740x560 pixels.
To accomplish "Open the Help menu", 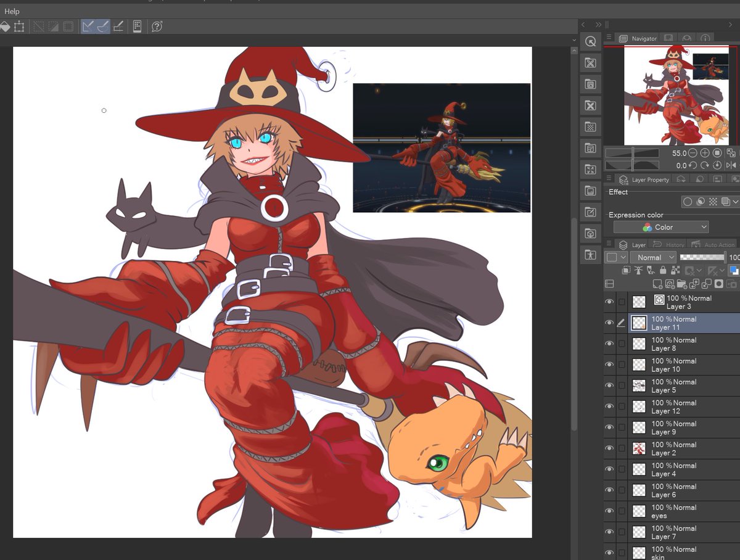I will tap(11, 11).
